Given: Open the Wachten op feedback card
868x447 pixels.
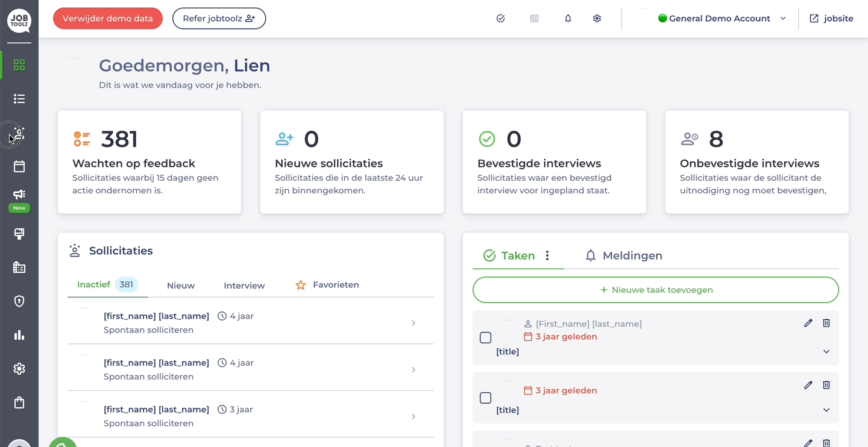Looking at the screenshot, I should [149, 162].
